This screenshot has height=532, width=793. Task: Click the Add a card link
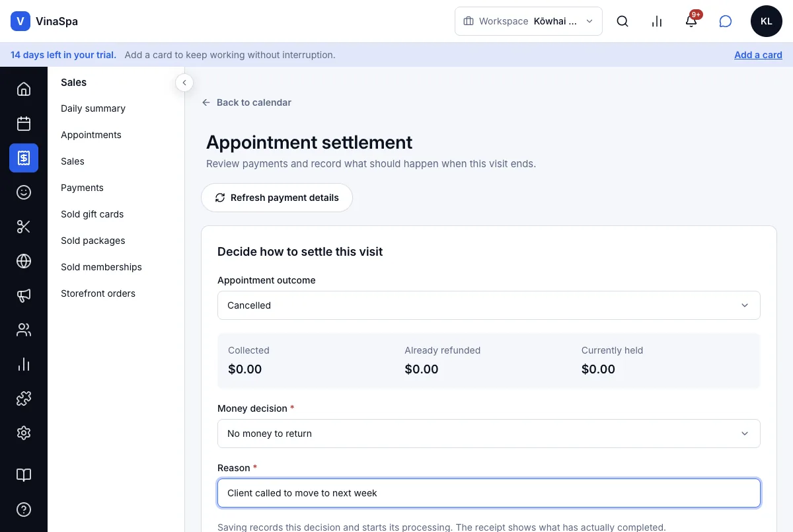(758, 55)
